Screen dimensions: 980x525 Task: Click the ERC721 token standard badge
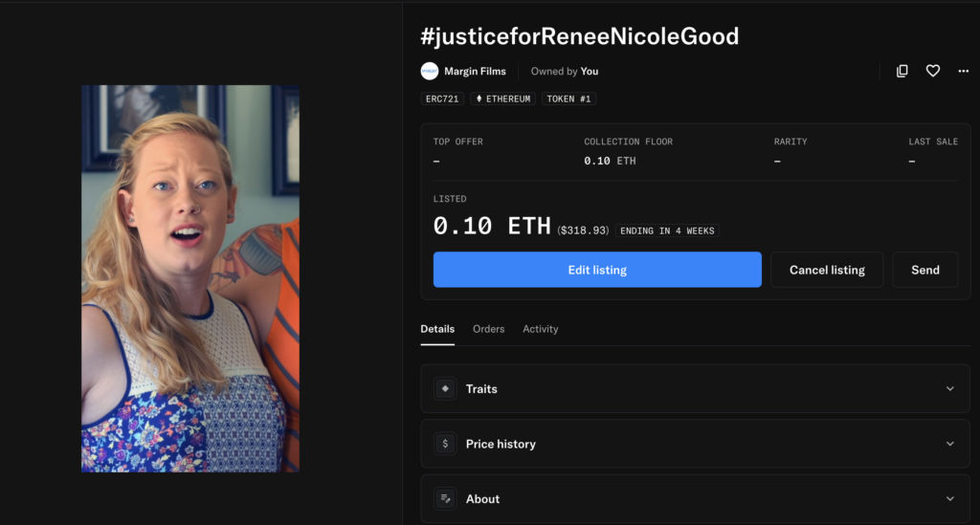(x=442, y=98)
